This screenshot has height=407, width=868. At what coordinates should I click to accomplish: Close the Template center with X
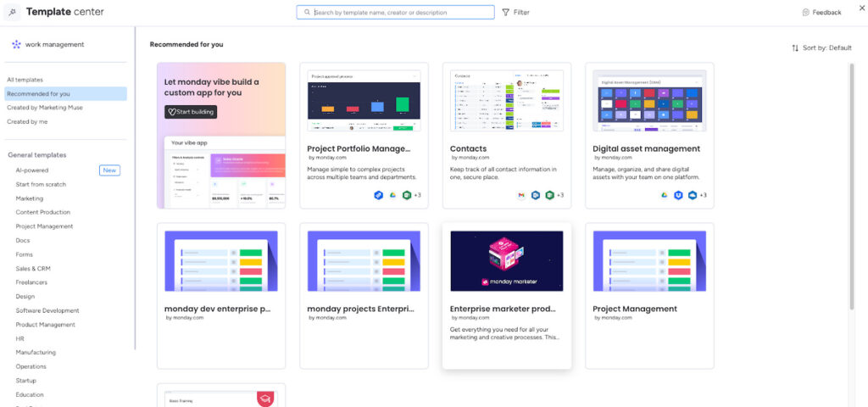[x=862, y=7]
